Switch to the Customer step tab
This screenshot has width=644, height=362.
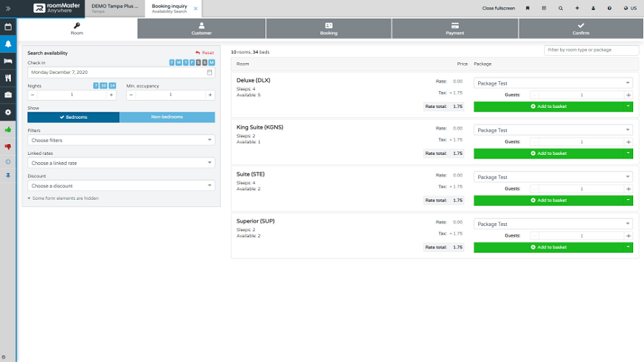point(201,29)
